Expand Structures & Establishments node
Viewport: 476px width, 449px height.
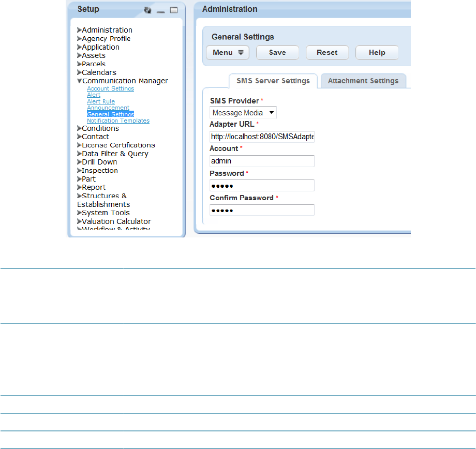(x=79, y=196)
